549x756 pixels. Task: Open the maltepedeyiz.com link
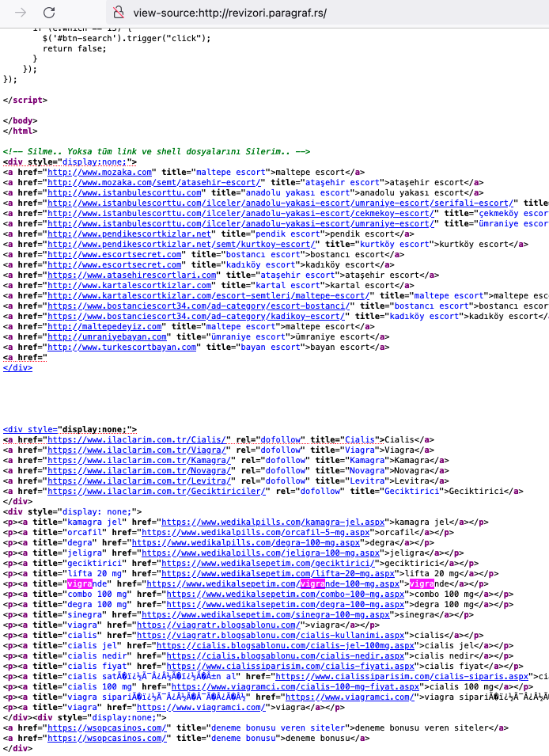pyautogui.click(x=104, y=326)
